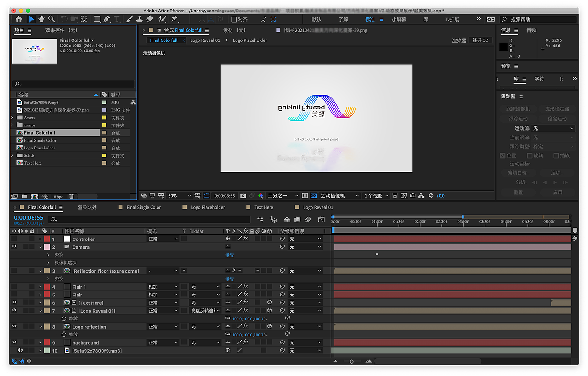Select the Type text tool
Screen dimensions: 588x376
coord(117,19)
